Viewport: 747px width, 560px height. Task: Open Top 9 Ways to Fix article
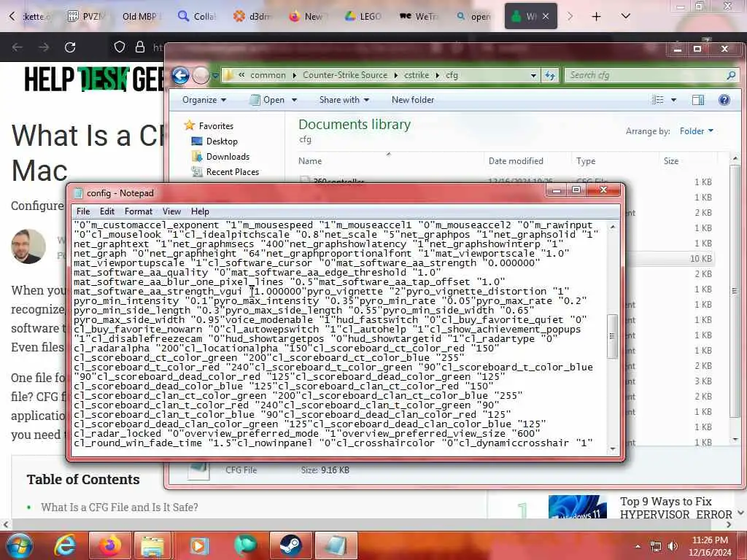pyautogui.click(x=676, y=507)
